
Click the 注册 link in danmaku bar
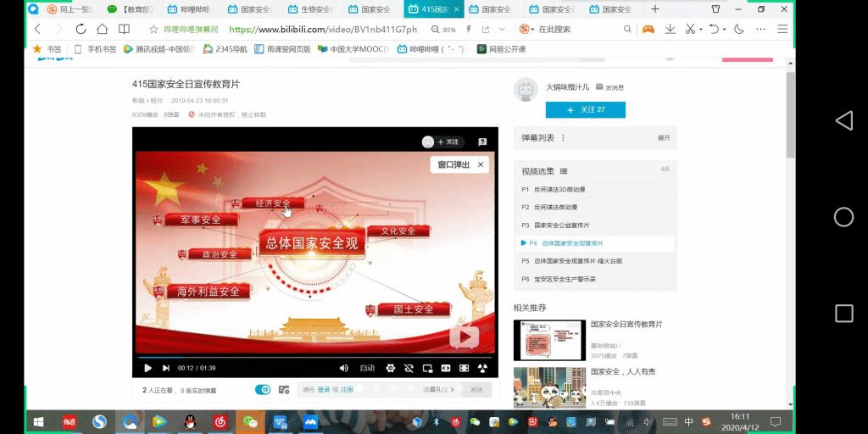347,390
